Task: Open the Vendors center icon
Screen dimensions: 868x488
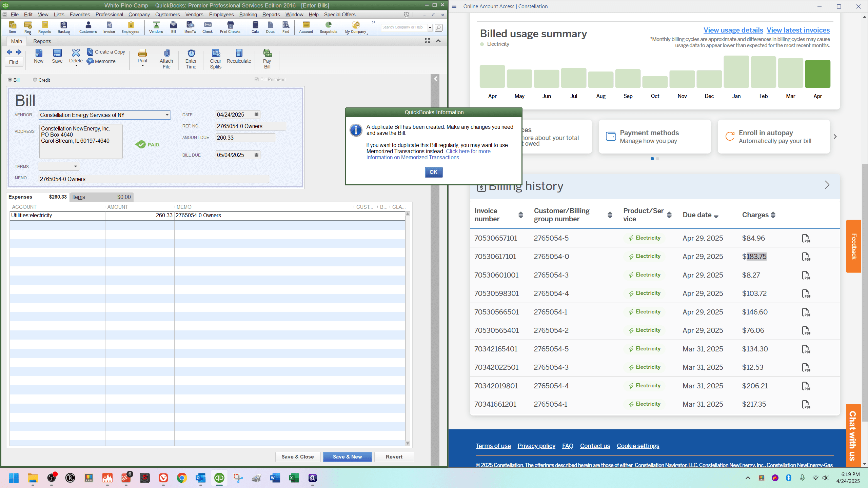Action: [x=156, y=27]
